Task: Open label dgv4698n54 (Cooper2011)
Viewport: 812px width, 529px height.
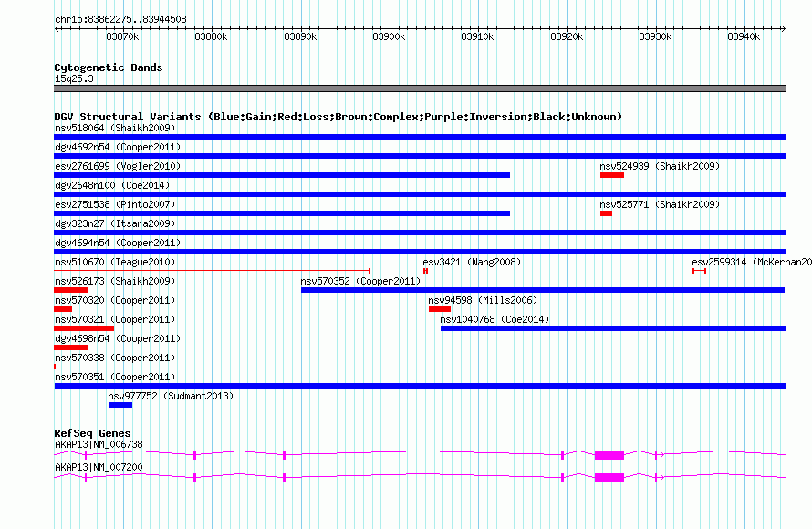Action: pos(118,338)
